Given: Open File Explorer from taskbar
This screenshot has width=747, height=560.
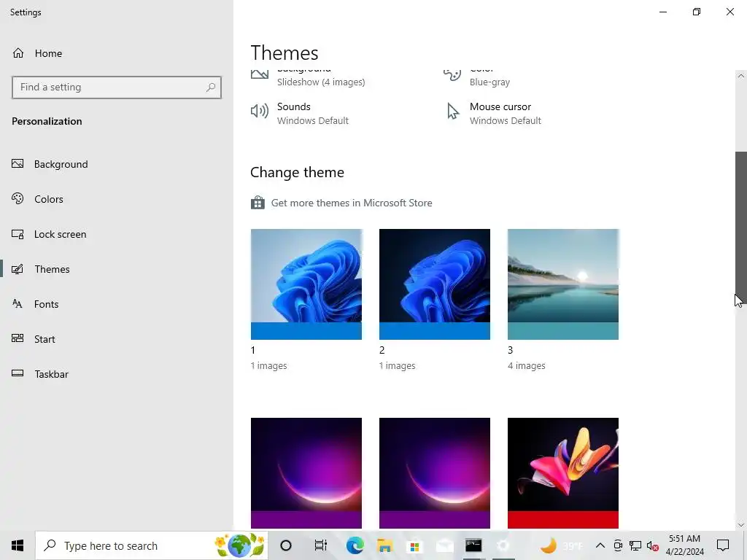Looking at the screenshot, I should pos(384,545).
